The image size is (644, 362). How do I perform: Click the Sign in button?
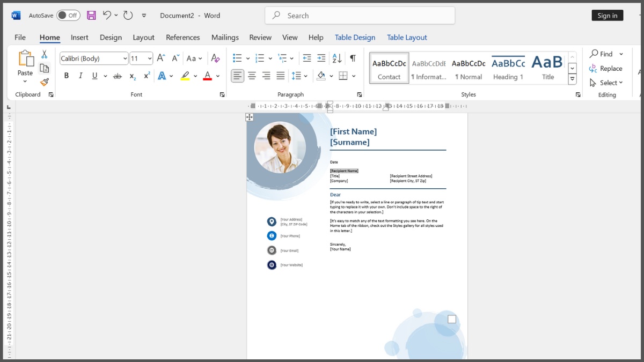pos(607,15)
